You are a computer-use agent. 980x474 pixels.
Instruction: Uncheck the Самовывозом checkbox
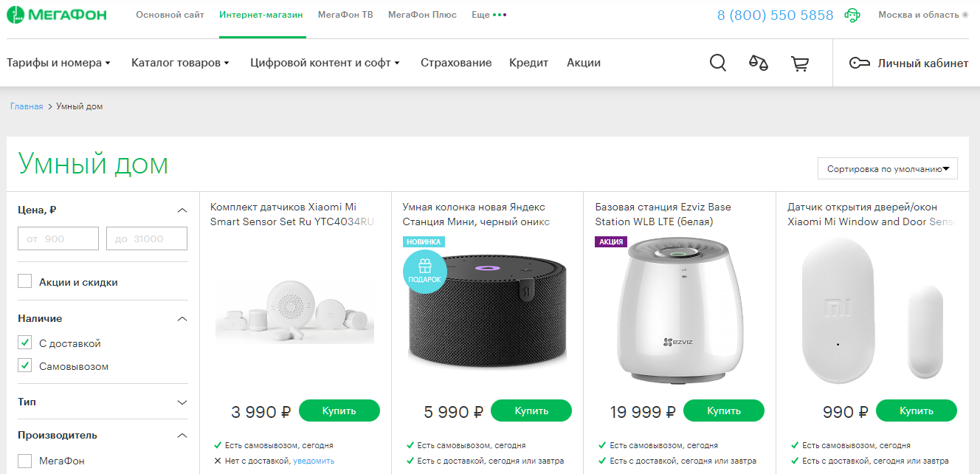[x=25, y=365]
